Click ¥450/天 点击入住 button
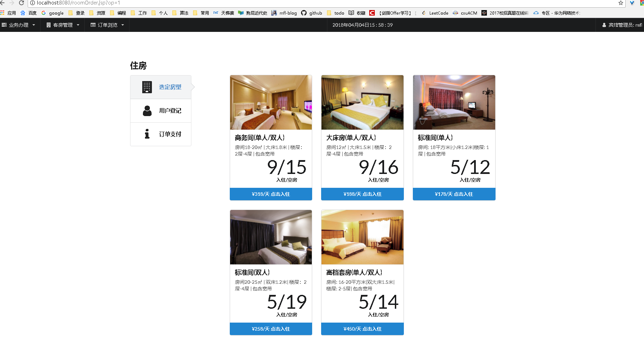 click(x=362, y=329)
